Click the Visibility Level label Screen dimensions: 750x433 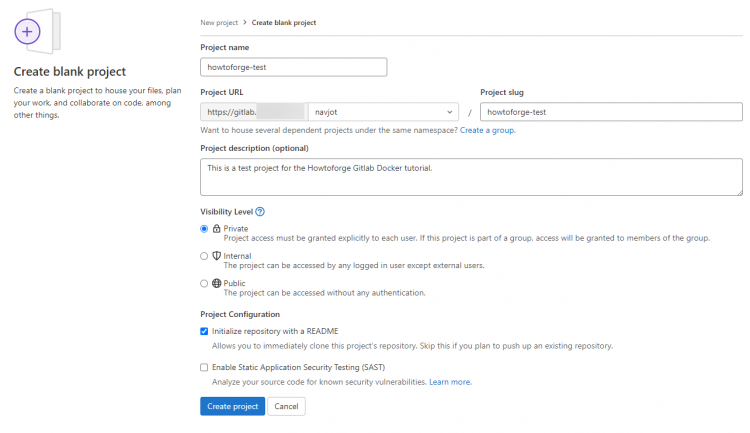pyautogui.click(x=226, y=211)
